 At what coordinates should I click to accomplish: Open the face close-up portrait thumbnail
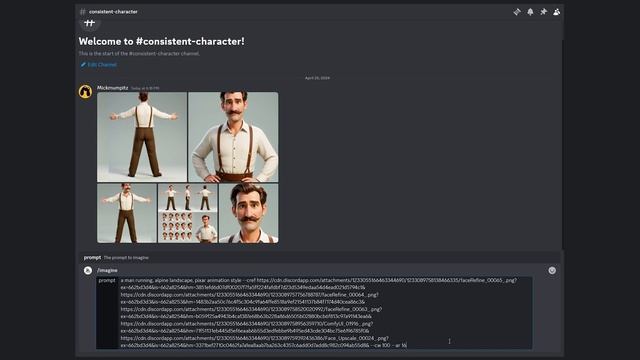tap(249, 213)
